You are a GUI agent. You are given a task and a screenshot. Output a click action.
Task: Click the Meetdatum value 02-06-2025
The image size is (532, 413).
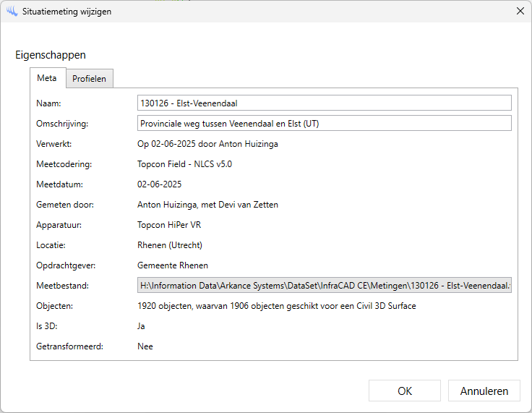(x=159, y=184)
